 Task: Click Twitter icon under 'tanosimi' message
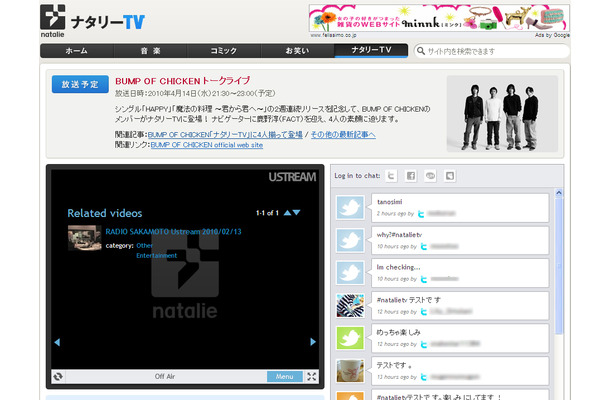click(421, 214)
